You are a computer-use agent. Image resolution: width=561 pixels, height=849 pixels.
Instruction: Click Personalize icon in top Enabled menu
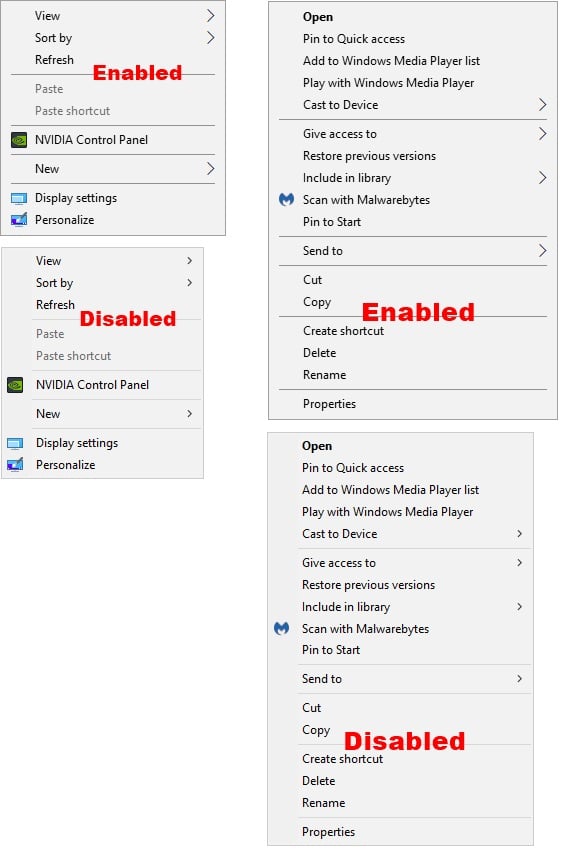(19, 220)
